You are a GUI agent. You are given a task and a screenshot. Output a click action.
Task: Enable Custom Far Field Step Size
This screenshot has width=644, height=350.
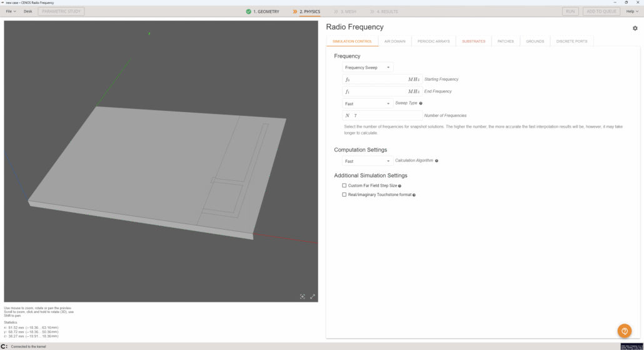(345, 186)
